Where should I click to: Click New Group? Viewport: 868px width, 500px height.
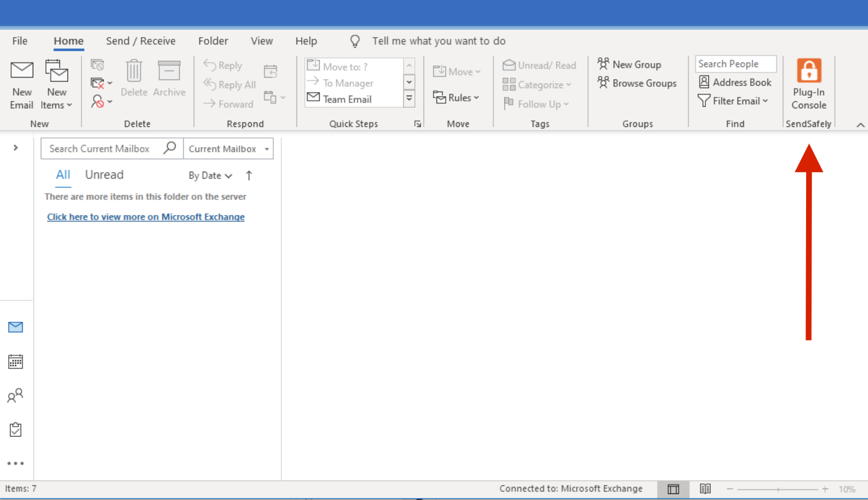click(x=629, y=64)
